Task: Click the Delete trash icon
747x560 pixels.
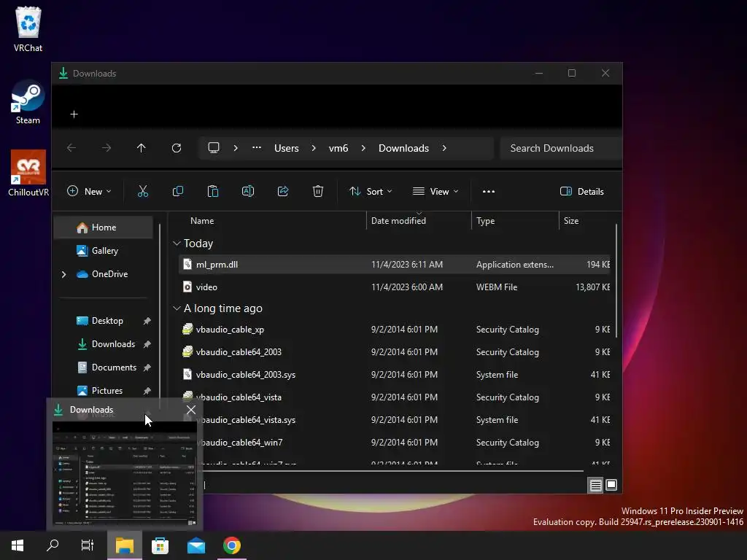Action: click(318, 192)
